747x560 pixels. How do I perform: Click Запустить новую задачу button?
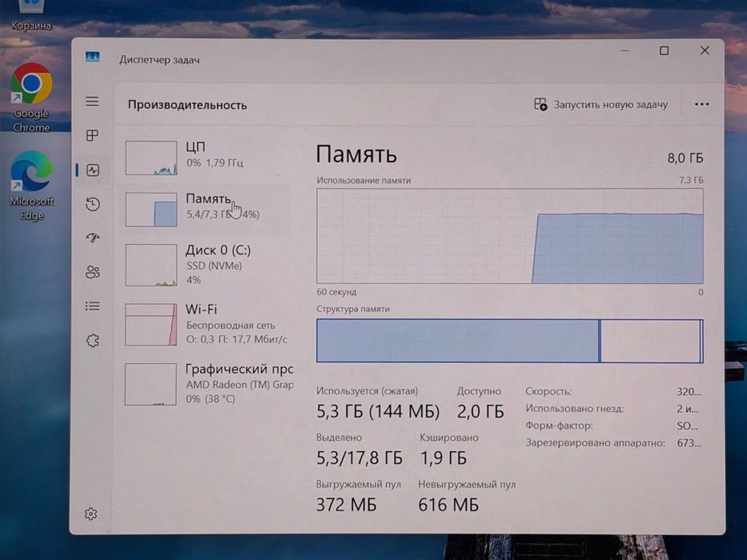tap(600, 104)
